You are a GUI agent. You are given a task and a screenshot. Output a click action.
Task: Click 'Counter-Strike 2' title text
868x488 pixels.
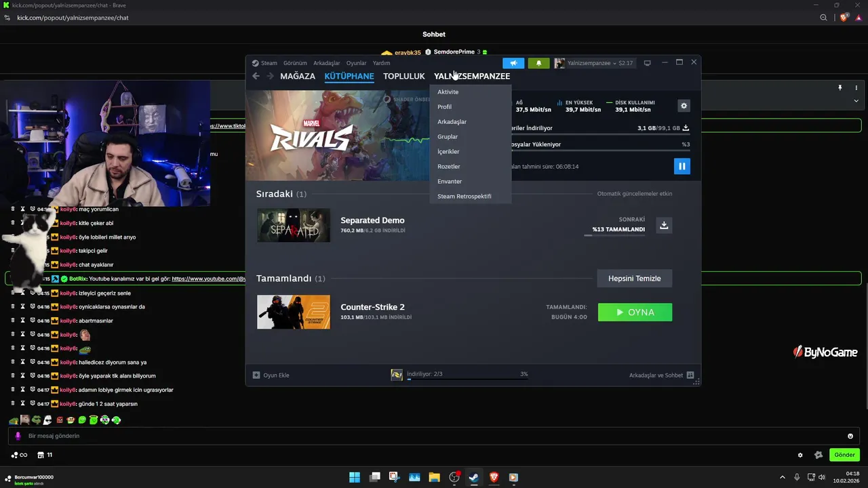372,307
